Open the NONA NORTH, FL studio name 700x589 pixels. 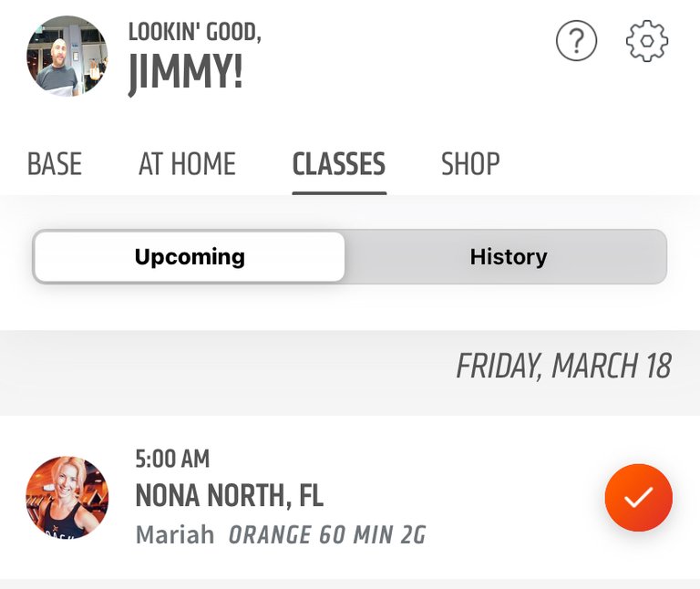[230, 496]
